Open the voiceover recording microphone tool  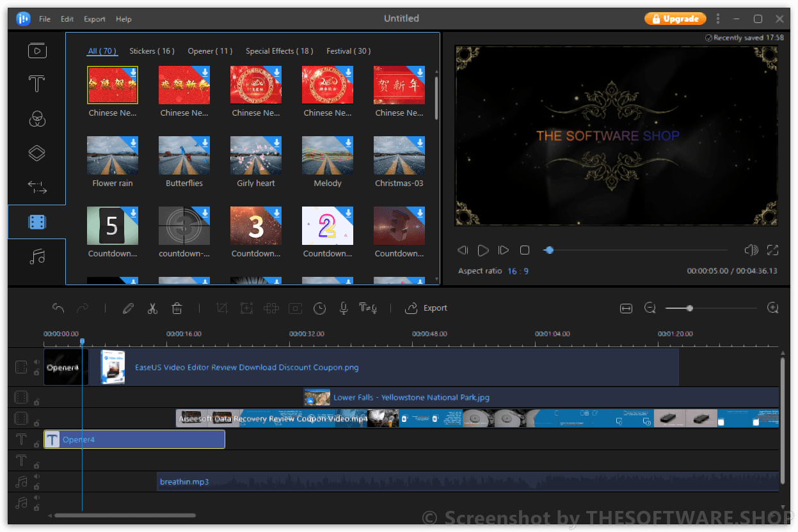click(343, 308)
